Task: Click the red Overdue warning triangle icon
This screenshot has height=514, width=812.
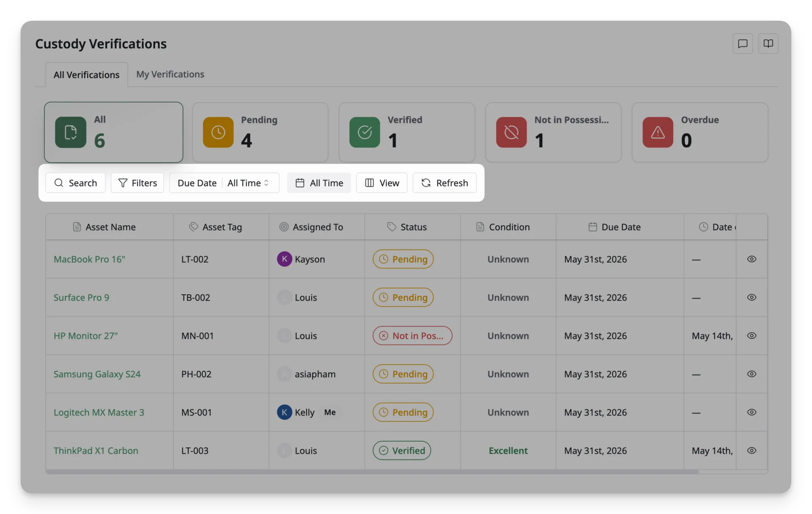Action: point(658,132)
